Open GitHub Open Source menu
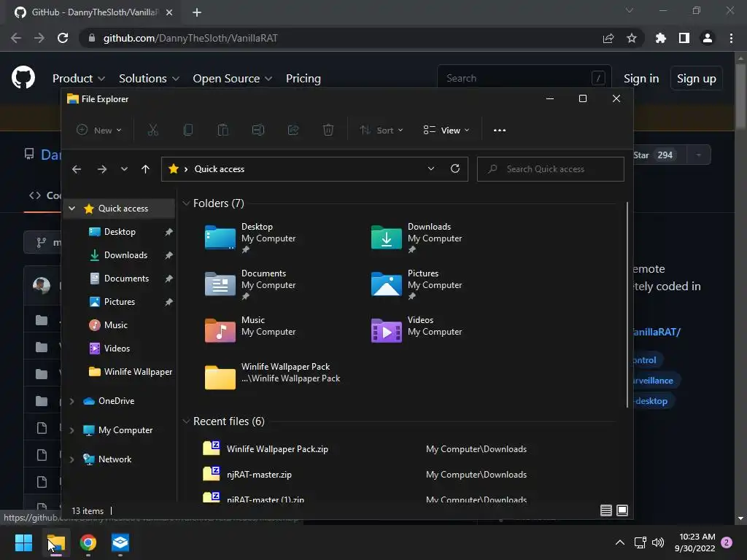747x560 pixels. (x=232, y=78)
